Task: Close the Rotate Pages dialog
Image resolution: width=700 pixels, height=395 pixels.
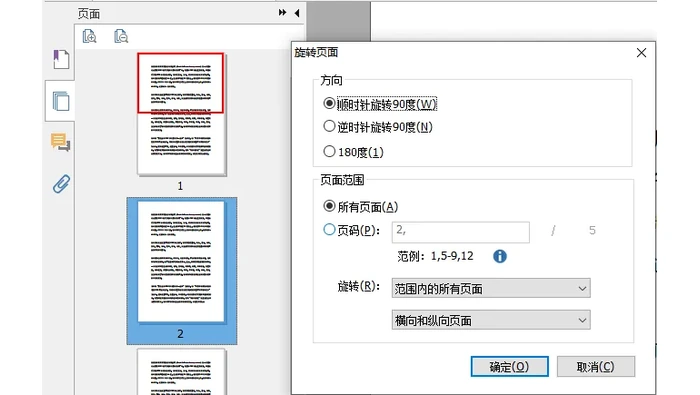Action: [x=642, y=53]
